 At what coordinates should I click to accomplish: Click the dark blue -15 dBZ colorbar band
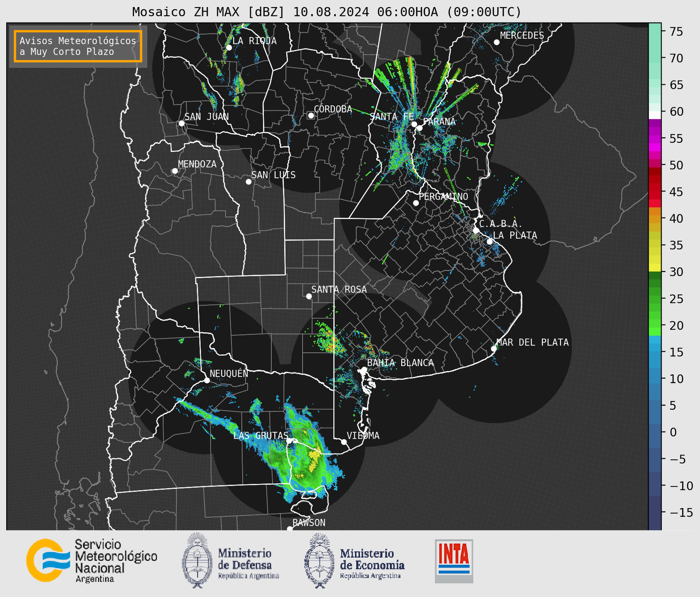(655, 513)
